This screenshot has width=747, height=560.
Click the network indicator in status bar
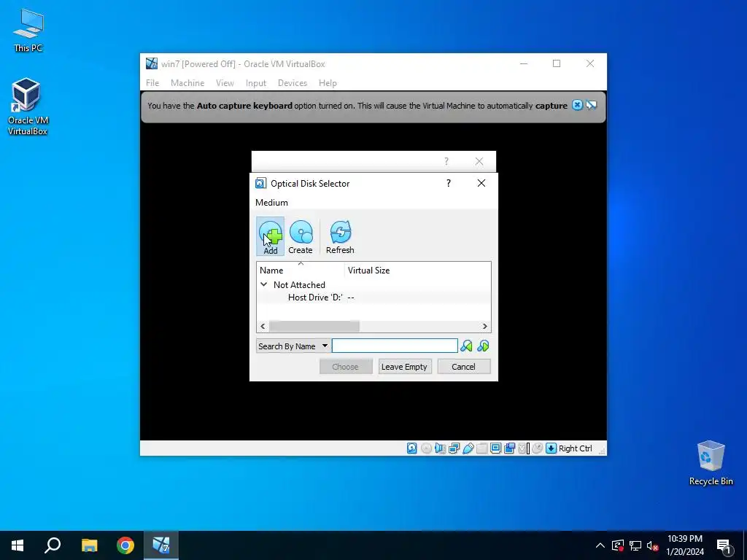coord(454,448)
